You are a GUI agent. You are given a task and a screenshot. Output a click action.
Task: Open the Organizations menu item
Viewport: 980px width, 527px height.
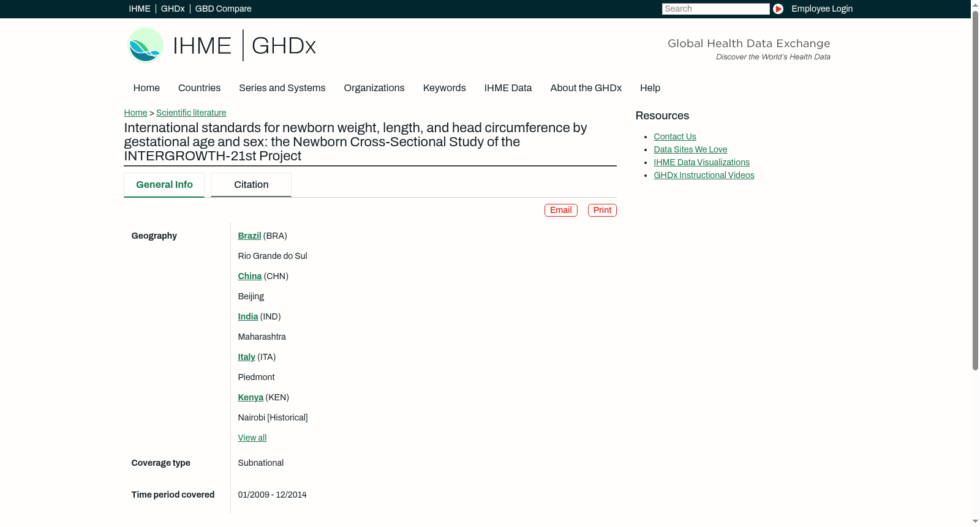tap(374, 88)
